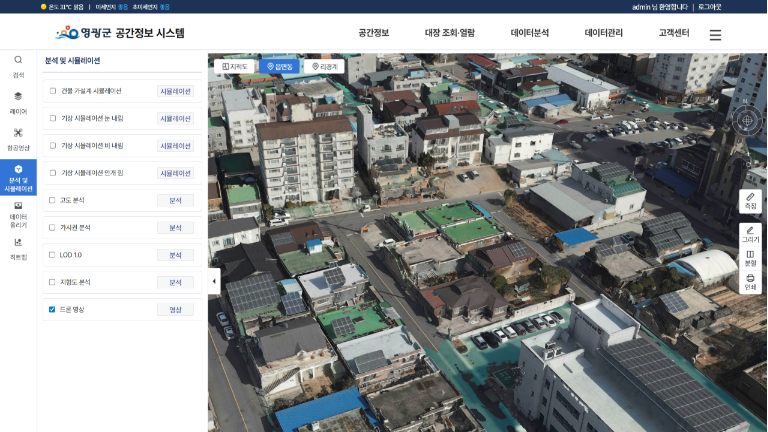Click the 로그아웃 logout link
The height and width of the screenshot is (432, 768).
[709, 6]
